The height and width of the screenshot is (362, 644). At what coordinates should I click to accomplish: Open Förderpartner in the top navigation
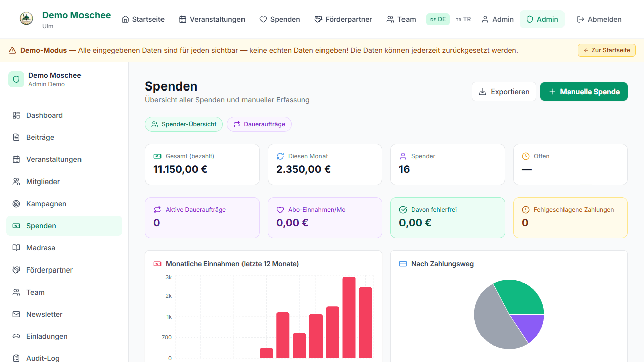point(343,19)
